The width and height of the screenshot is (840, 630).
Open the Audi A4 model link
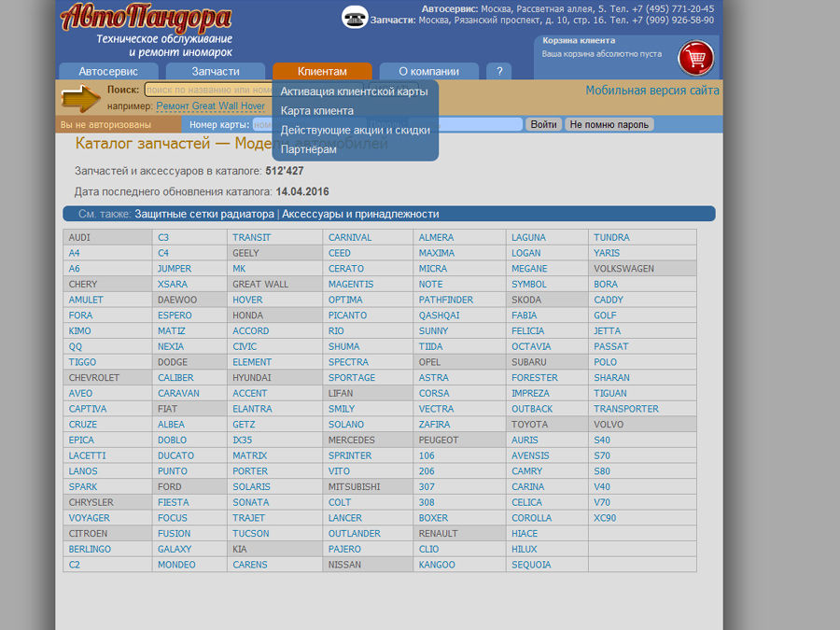74,253
